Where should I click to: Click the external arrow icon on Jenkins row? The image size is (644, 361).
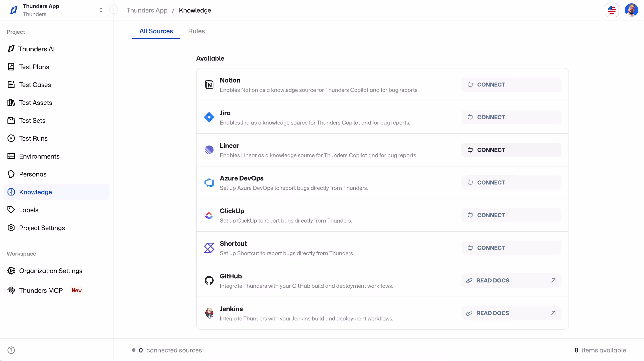[x=553, y=313]
